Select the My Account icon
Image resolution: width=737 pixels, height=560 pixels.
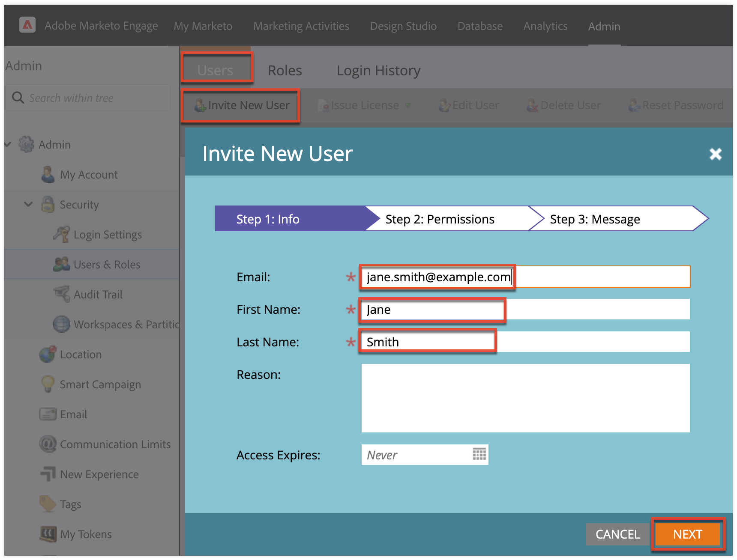tap(47, 174)
